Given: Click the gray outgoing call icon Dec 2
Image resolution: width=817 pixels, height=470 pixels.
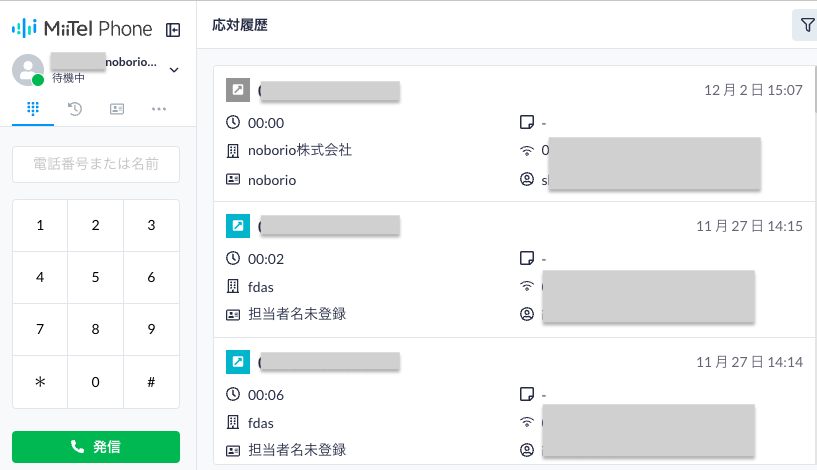Looking at the screenshot, I should tap(238, 90).
